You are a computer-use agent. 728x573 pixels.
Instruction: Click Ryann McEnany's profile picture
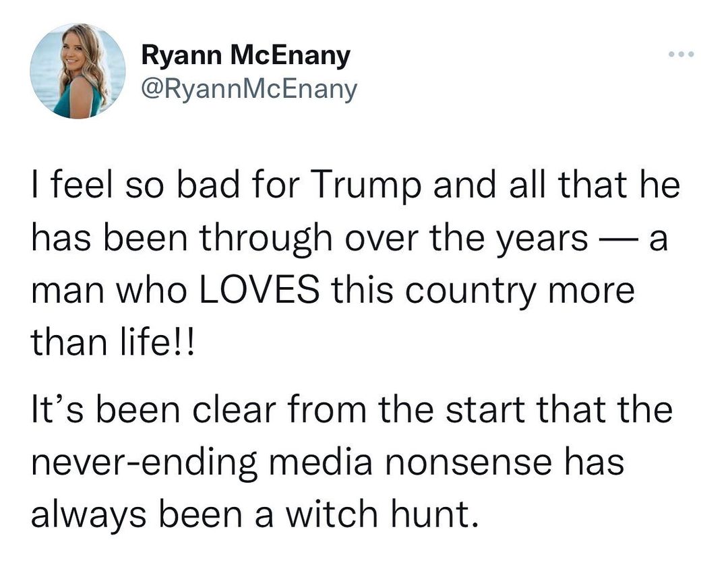coord(78,71)
